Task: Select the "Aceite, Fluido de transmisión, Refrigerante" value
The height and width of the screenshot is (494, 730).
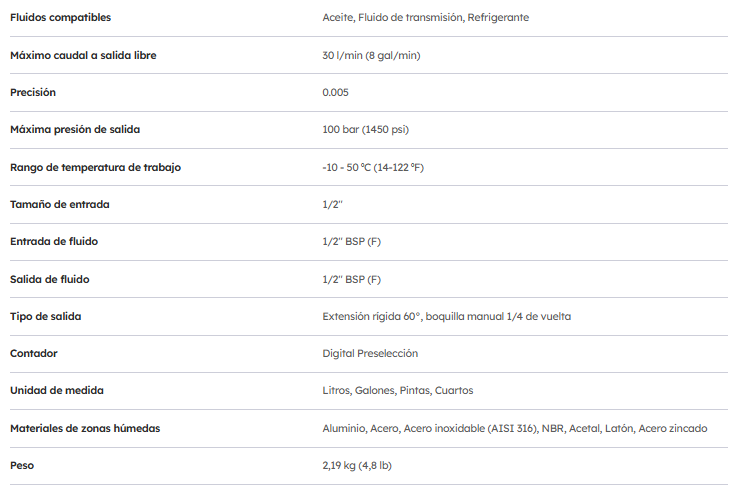Action: click(x=425, y=18)
